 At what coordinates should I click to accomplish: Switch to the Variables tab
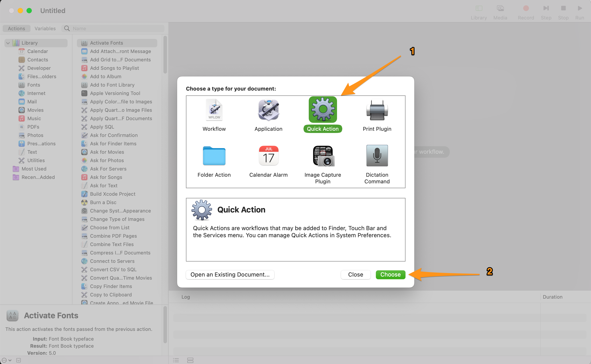45,28
